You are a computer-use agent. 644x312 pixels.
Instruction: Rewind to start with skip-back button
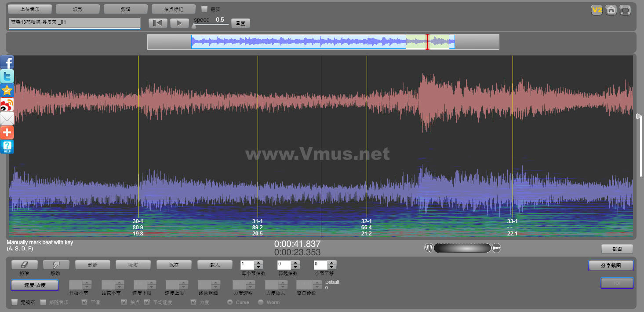point(158,23)
